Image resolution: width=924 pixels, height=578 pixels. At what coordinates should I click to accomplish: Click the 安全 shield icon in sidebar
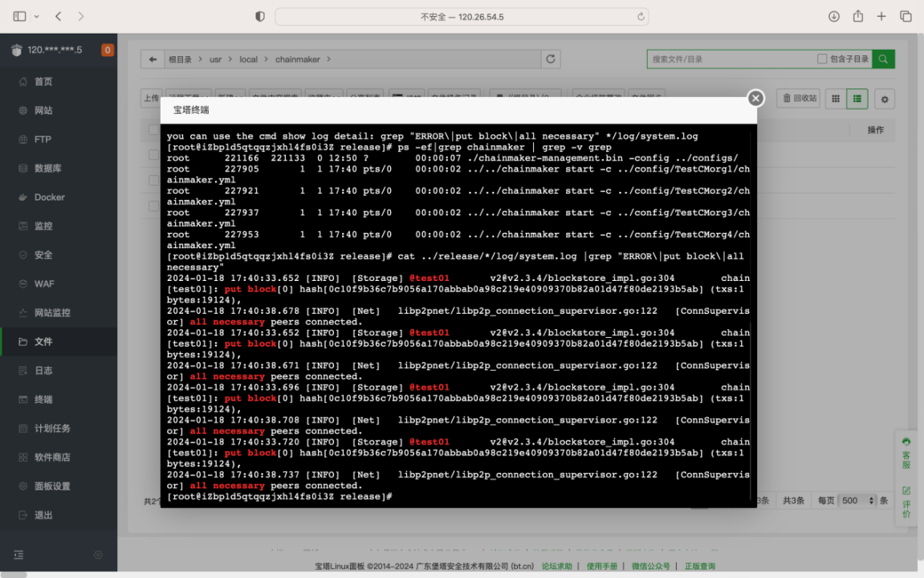click(23, 254)
